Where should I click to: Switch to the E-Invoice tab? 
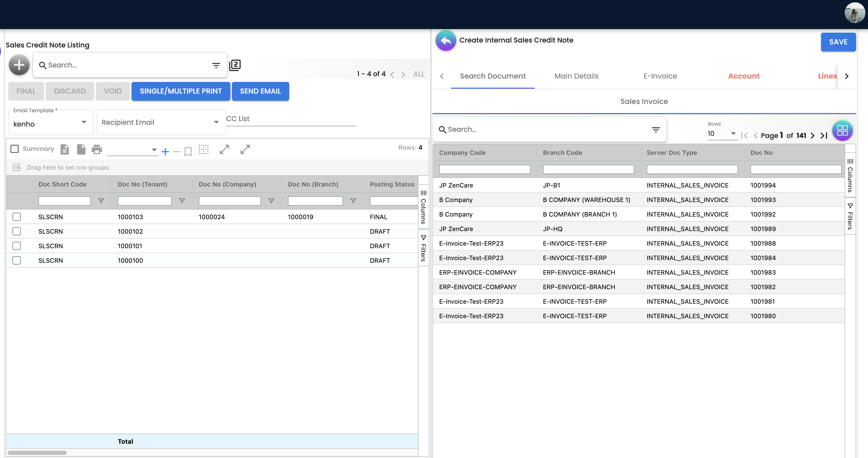click(660, 77)
